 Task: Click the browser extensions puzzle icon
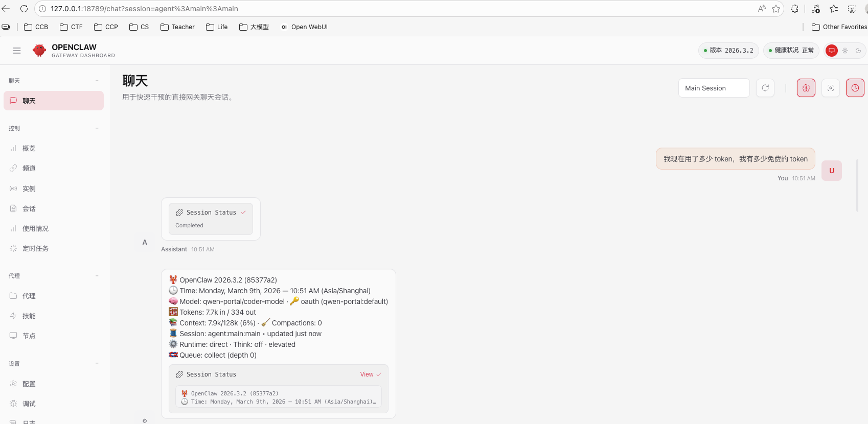pyautogui.click(x=794, y=9)
